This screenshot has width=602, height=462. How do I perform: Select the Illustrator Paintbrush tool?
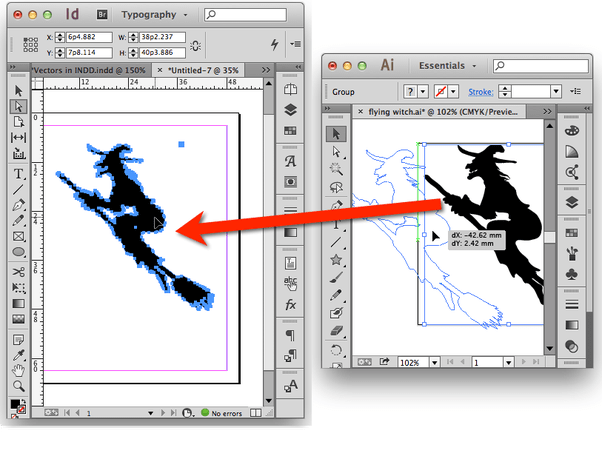(336, 277)
